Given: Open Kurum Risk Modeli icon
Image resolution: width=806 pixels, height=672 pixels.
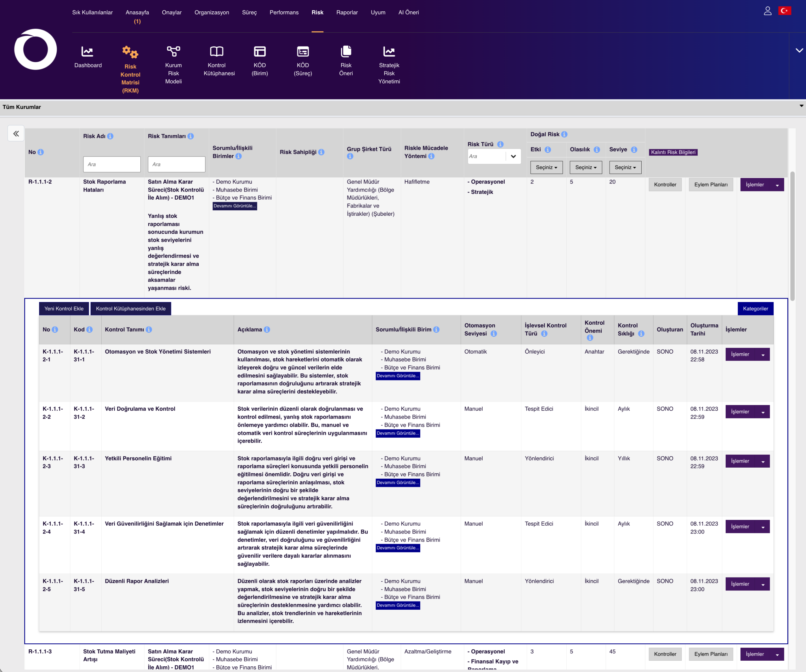Looking at the screenshot, I should point(173,51).
